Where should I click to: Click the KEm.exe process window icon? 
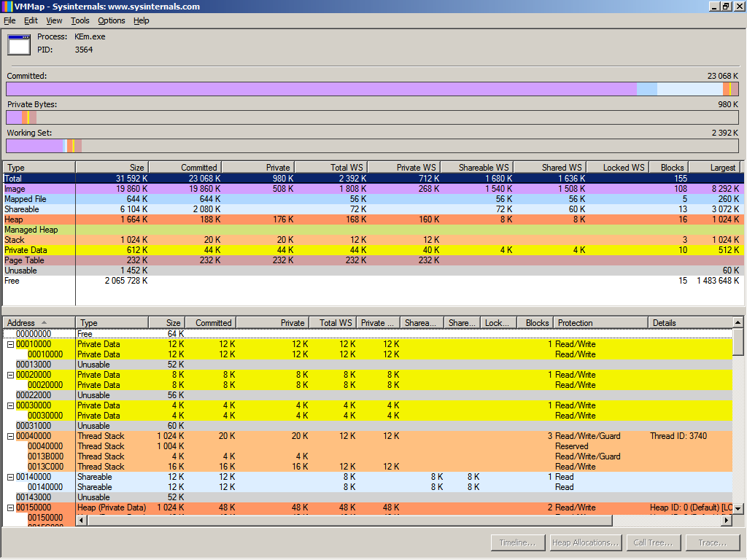[19, 44]
